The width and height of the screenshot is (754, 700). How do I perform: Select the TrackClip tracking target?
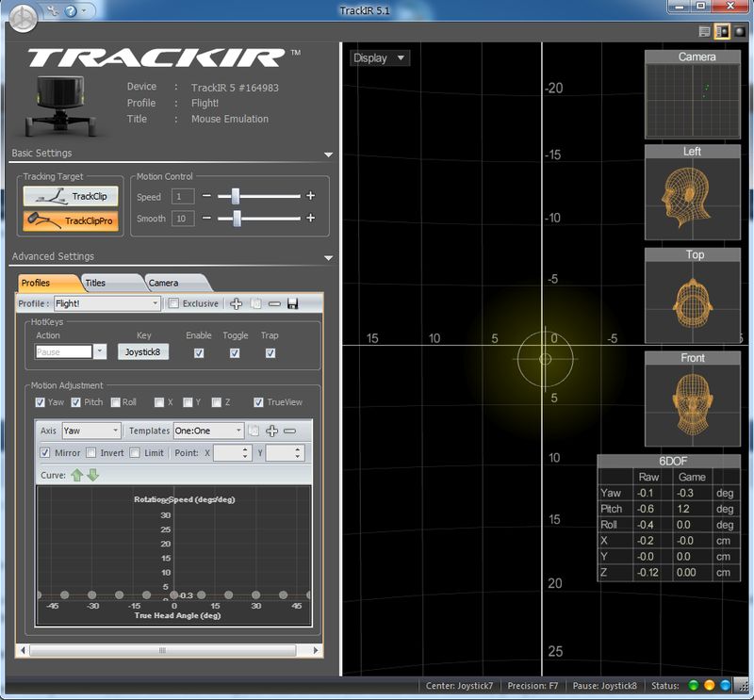[x=71, y=196]
